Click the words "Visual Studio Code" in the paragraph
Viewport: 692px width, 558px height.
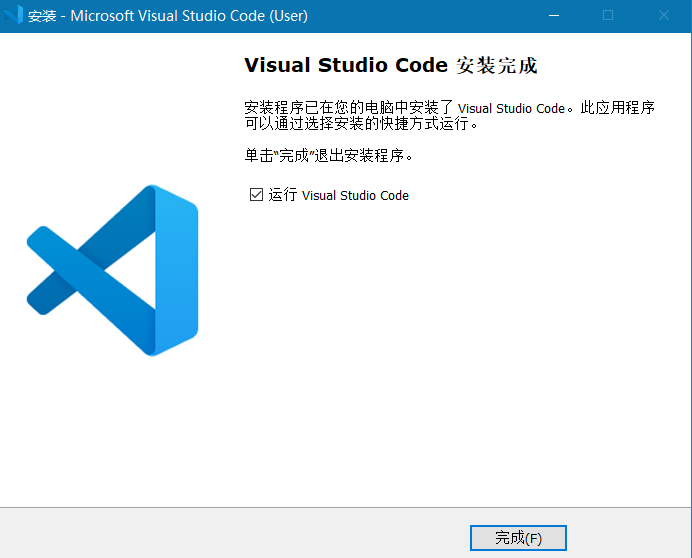(x=512, y=109)
